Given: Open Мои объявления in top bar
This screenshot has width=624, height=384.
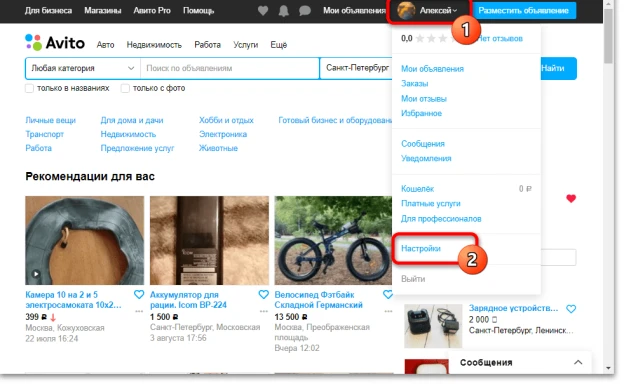Looking at the screenshot, I should [x=354, y=11].
